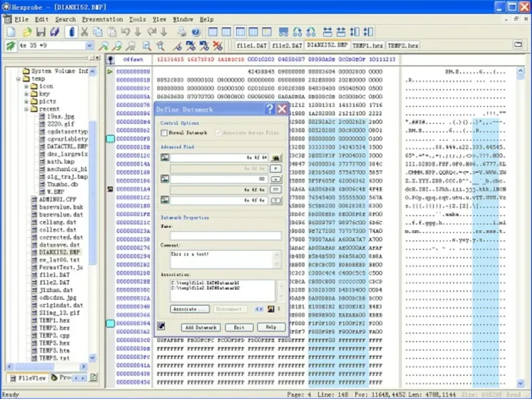
Task: Toggle the first Advanced Find row icon
Action: (166, 158)
